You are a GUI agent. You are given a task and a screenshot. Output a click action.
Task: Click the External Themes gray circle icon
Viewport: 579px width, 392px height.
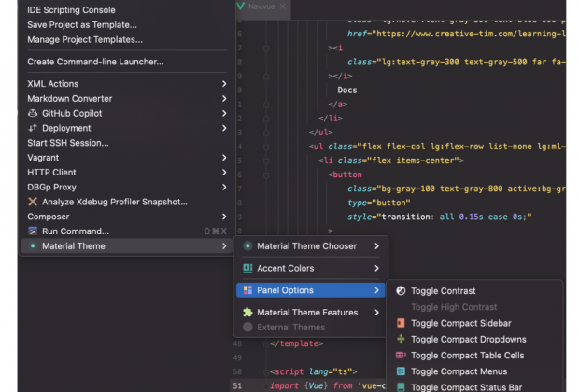(x=247, y=327)
